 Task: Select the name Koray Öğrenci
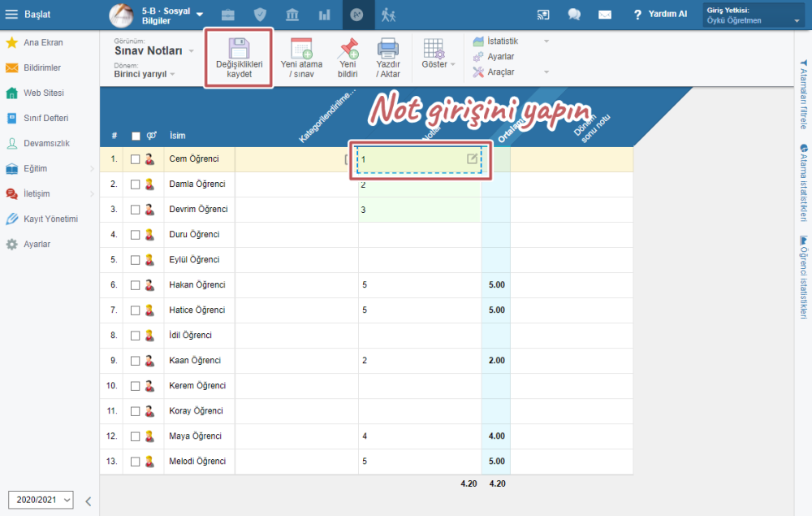196,411
